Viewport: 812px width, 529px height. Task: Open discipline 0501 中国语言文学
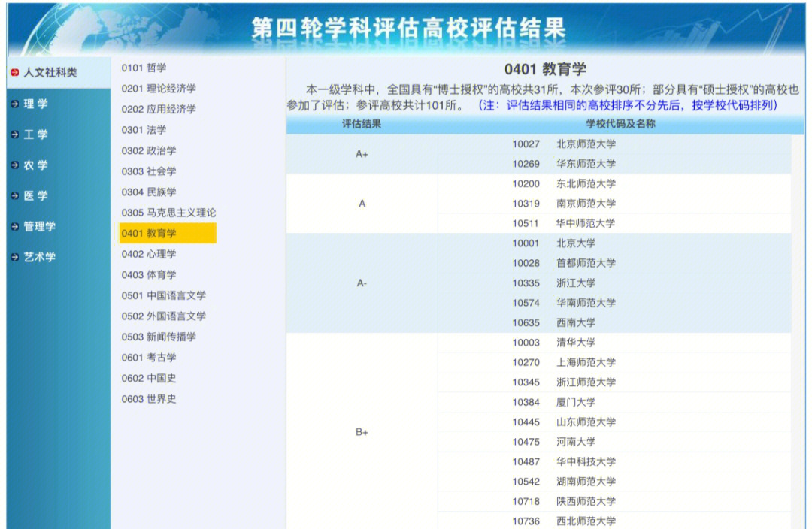164,295
